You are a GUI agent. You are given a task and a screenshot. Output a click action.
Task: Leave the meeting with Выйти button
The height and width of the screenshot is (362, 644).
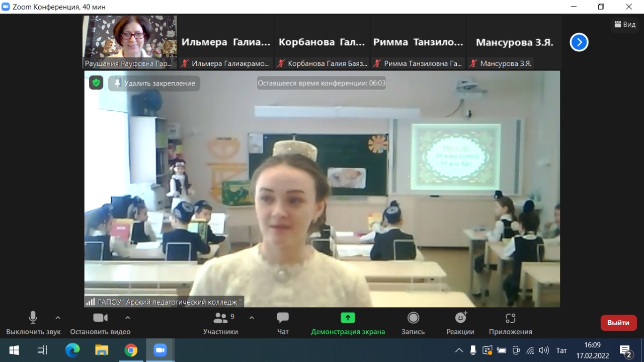[618, 323]
